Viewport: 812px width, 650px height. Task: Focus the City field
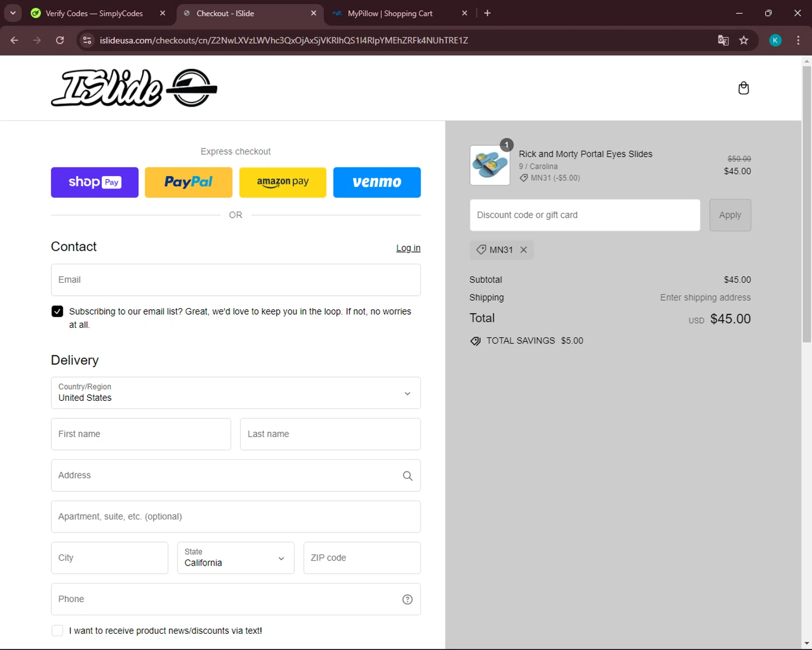[x=109, y=558]
